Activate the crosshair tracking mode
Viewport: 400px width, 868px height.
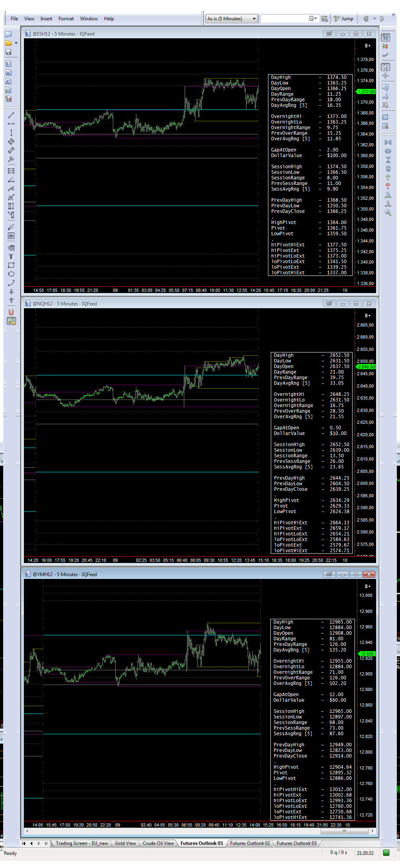click(x=385, y=76)
